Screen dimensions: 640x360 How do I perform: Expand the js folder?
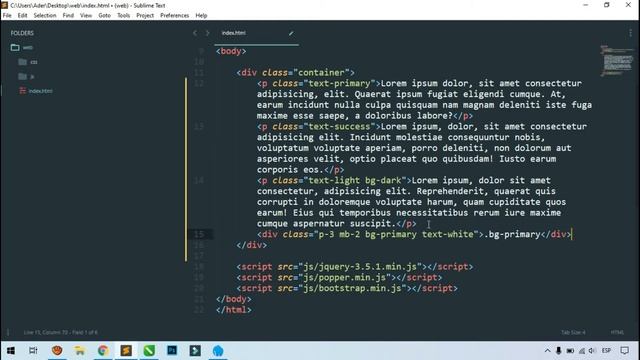(x=22, y=76)
